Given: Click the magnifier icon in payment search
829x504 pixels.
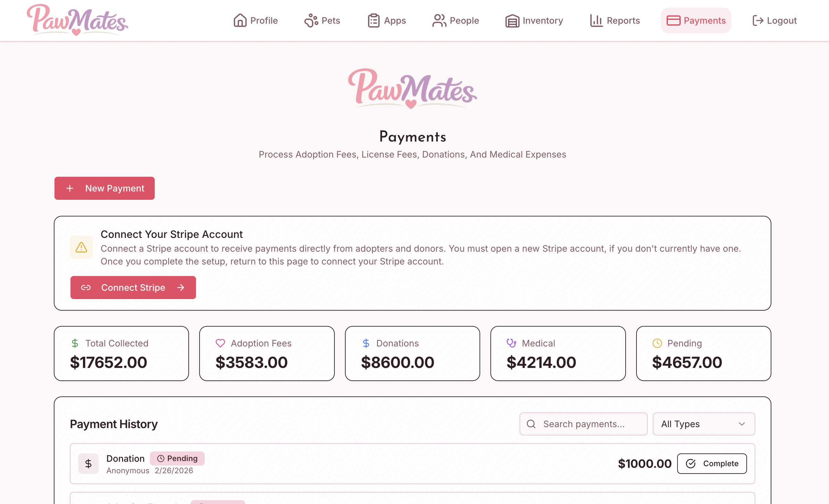Looking at the screenshot, I should point(531,424).
